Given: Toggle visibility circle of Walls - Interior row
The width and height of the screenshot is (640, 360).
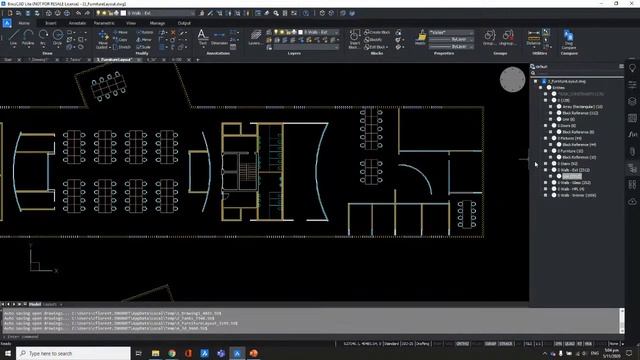Looking at the screenshot, I should point(554,195).
